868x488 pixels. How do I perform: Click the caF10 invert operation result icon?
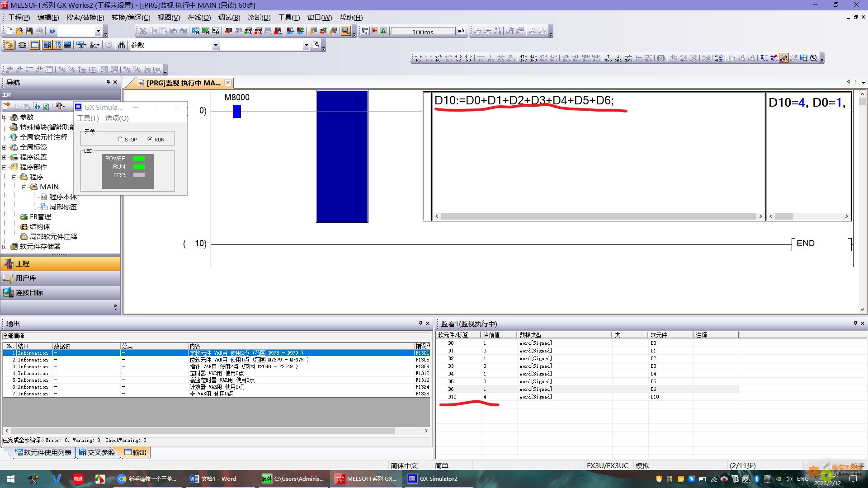tap(628, 58)
